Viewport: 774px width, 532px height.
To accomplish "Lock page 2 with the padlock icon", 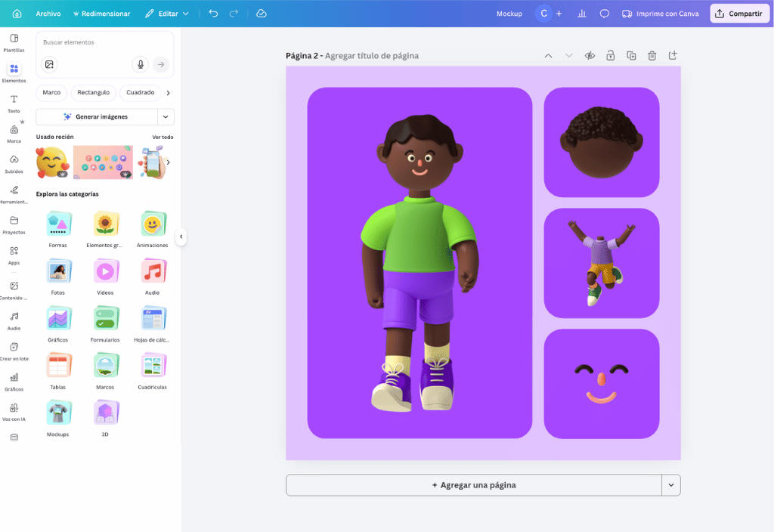I will tap(610, 55).
